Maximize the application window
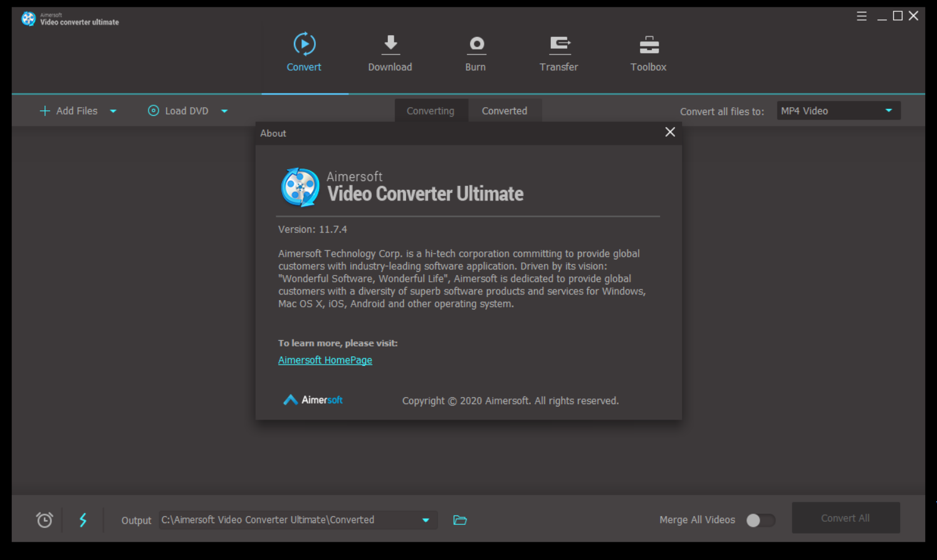This screenshot has width=937, height=560. (898, 16)
